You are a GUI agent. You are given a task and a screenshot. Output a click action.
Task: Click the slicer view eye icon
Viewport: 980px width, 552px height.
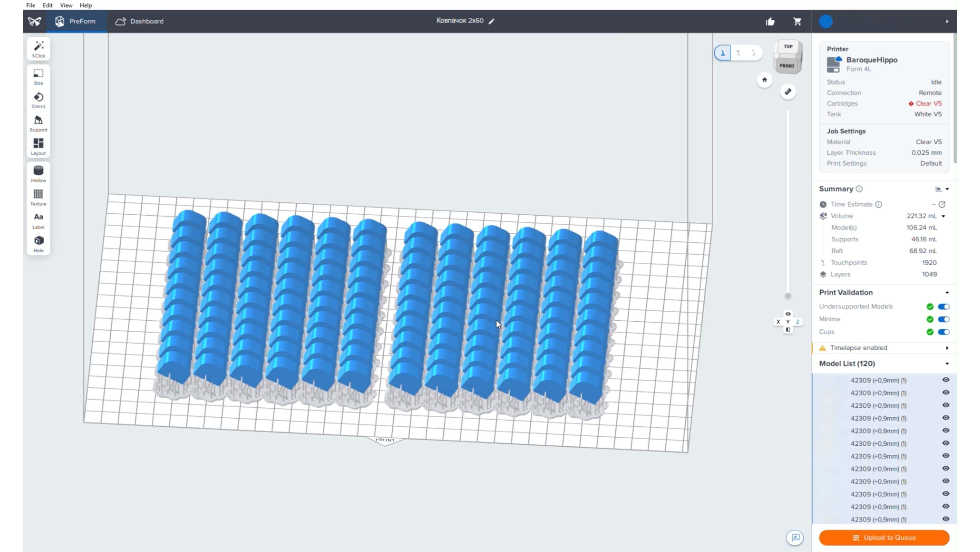(788, 314)
